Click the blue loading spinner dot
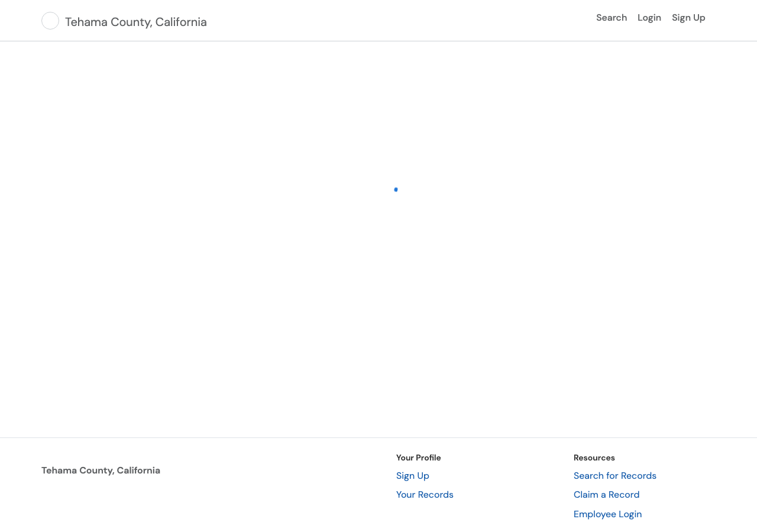 click(396, 190)
